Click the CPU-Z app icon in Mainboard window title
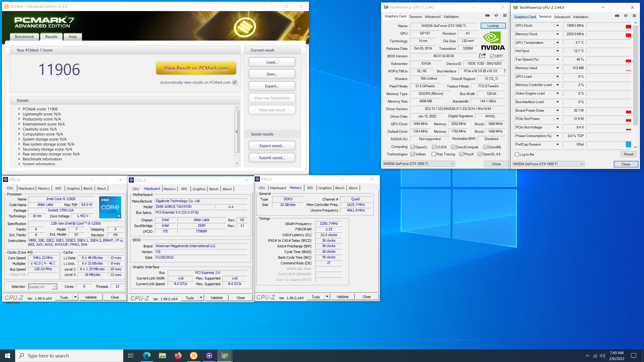The image size is (644, 362). (x=131, y=180)
